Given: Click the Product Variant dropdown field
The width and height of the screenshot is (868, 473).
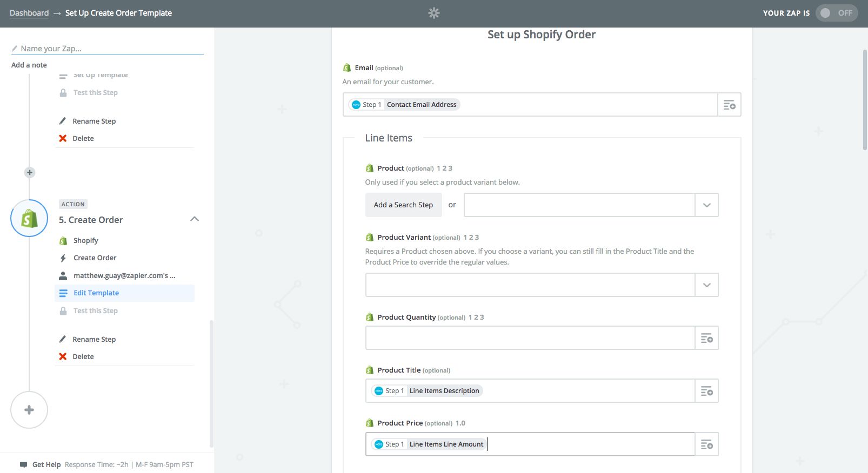Looking at the screenshot, I should pos(530,285).
